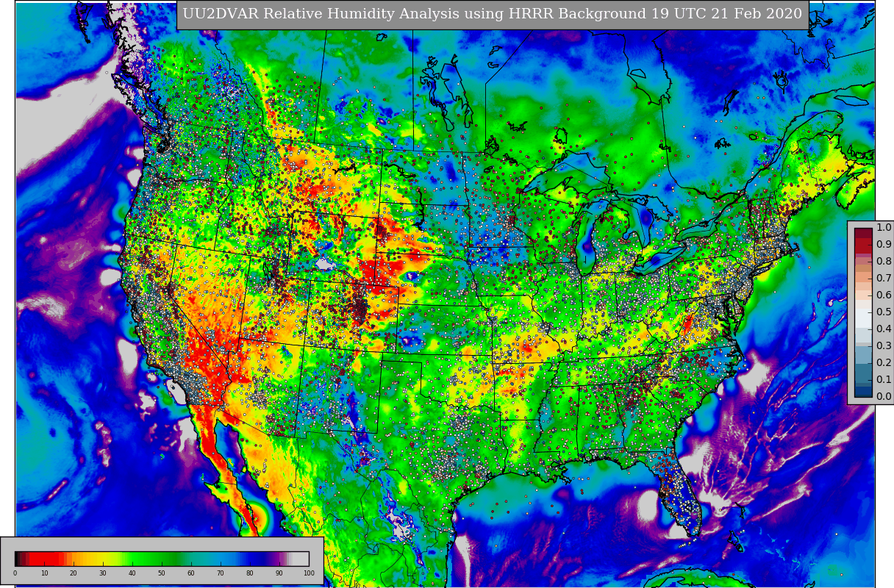Click the 80 tick on the humidity scale

(x=250, y=573)
